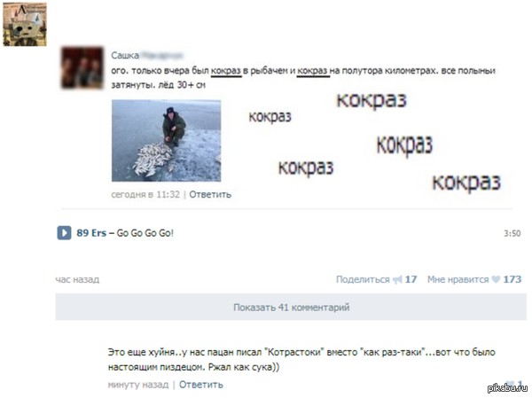
Task: View the 173 likes count
Action: point(512,279)
